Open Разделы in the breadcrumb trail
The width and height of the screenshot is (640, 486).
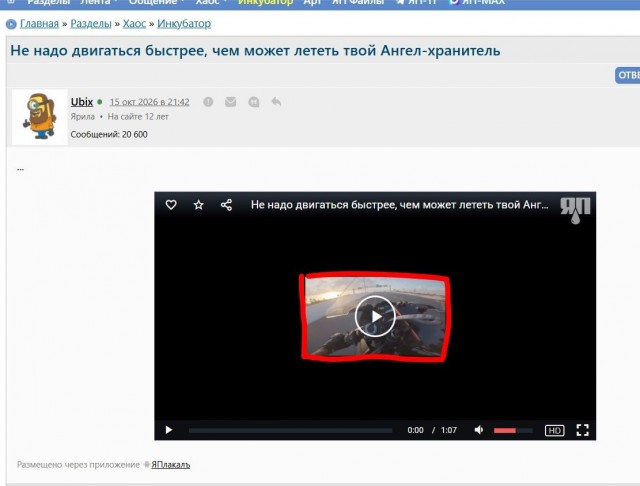click(x=91, y=24)
